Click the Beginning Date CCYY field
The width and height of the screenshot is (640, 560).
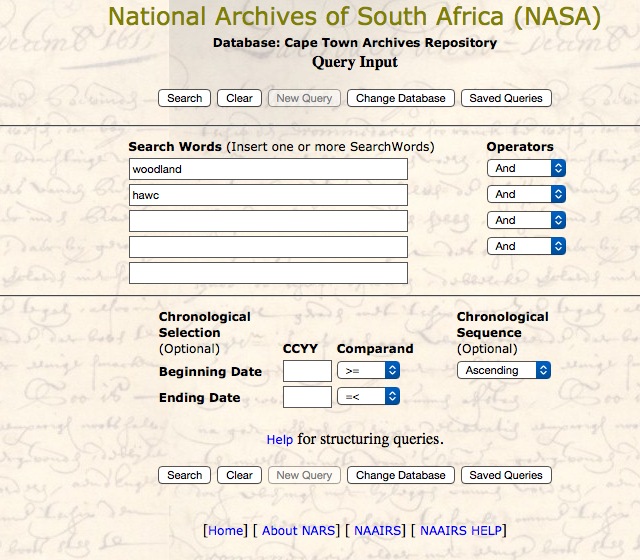tap(307, 371)
